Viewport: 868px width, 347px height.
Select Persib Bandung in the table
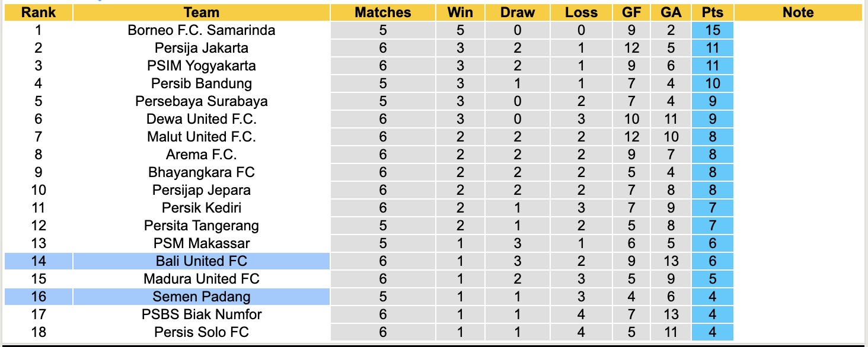[x=202, y=83]
